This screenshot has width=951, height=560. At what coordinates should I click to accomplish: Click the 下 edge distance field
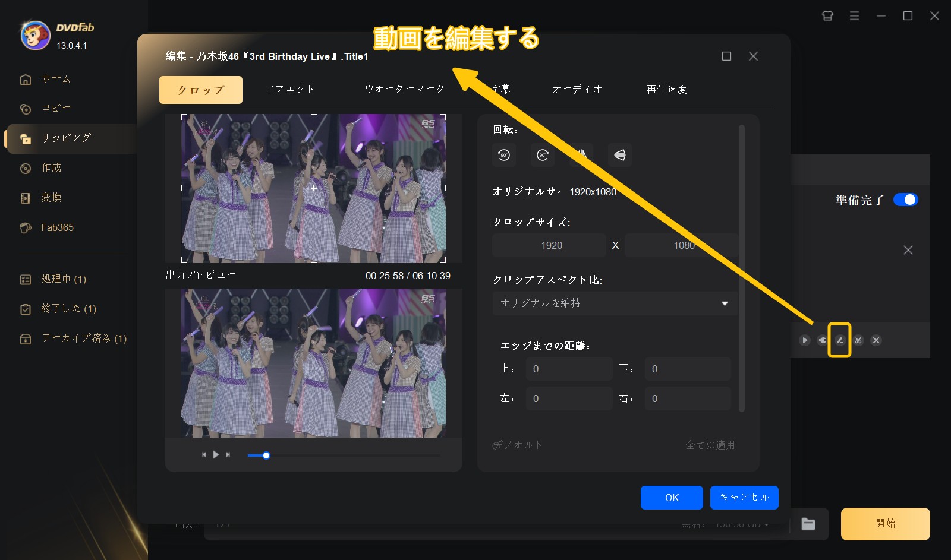point(688,369)
